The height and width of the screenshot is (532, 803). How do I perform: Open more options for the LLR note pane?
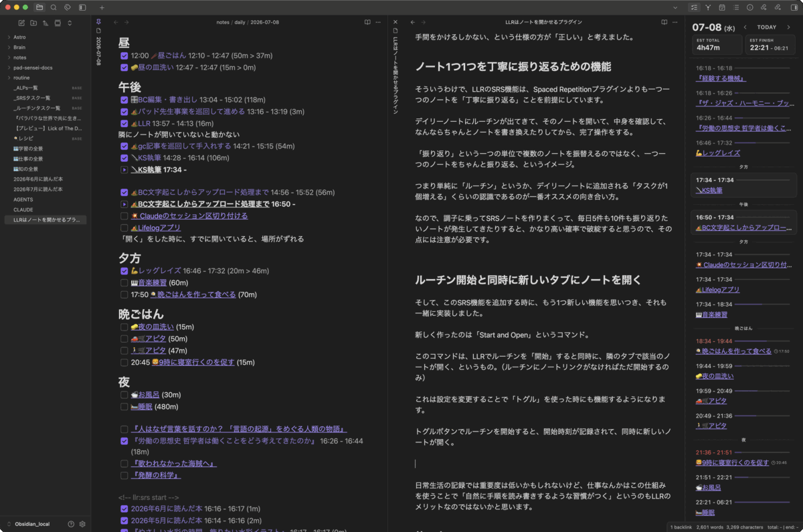675,22
